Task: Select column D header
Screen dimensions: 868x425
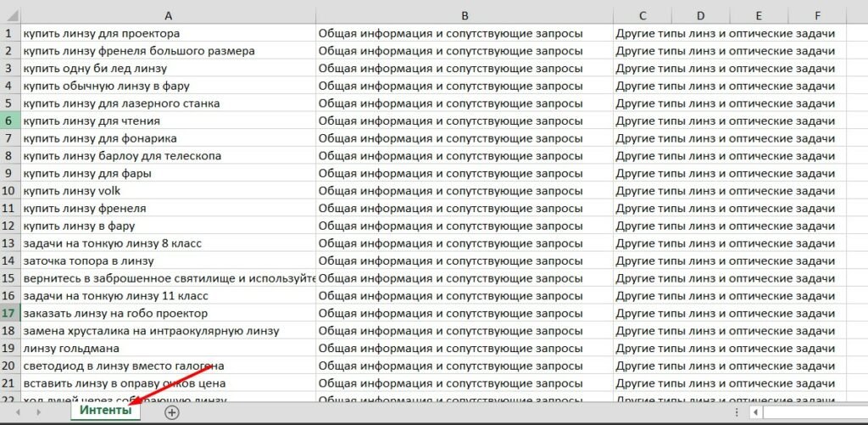Action: (x=701, y=15)
